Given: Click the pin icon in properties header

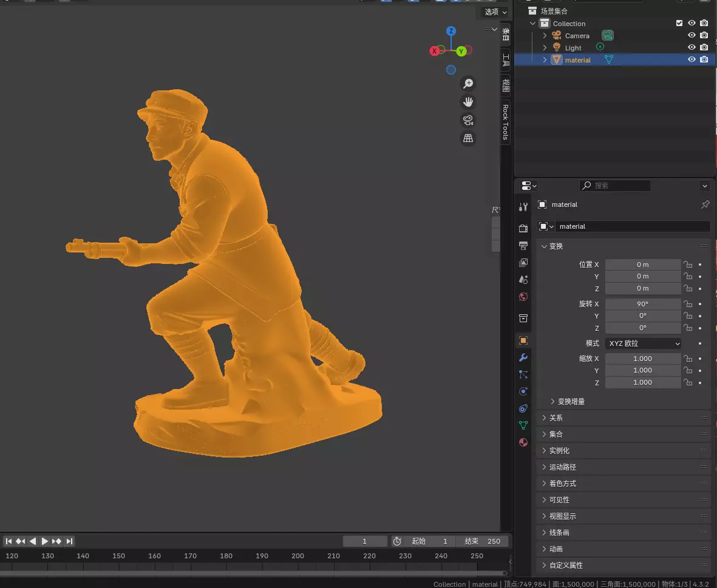Looking at the screenshot, I should (x=705, y=204).
